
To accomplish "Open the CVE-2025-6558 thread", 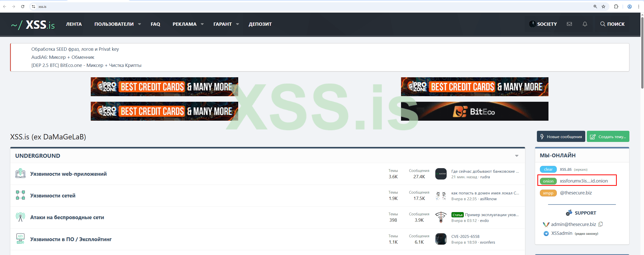I will point(465,236).
